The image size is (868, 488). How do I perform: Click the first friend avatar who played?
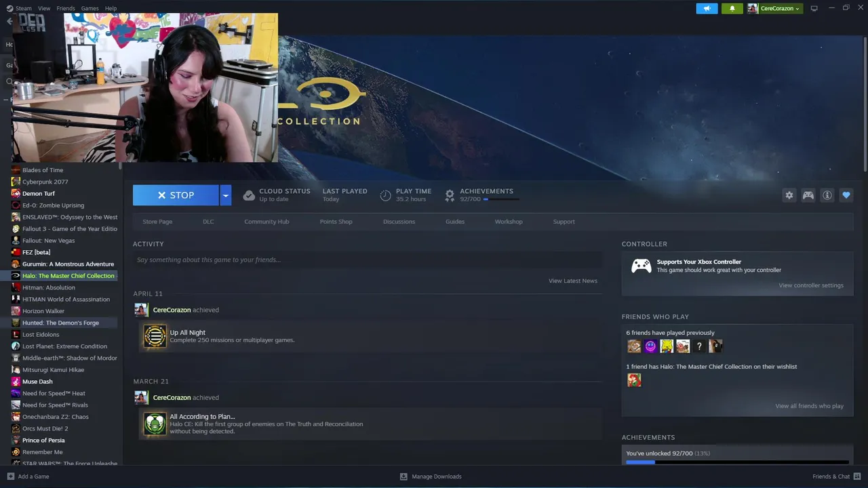[x=634, y=346]
